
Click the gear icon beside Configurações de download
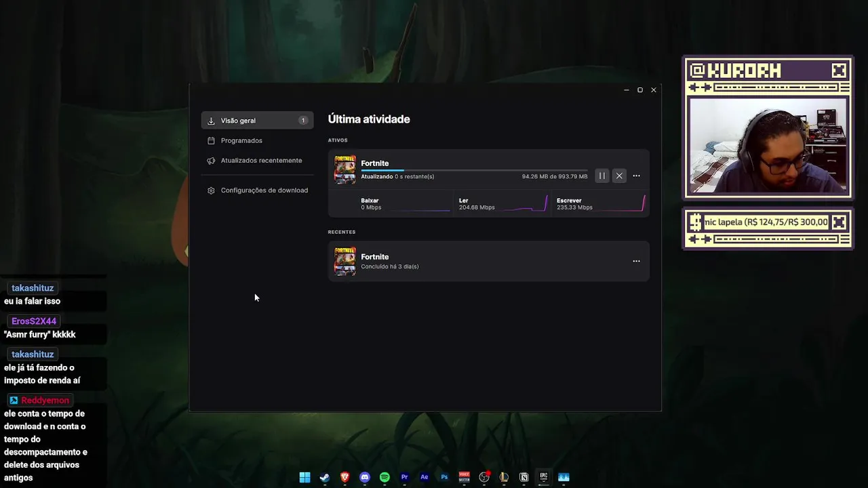(211, 190)
